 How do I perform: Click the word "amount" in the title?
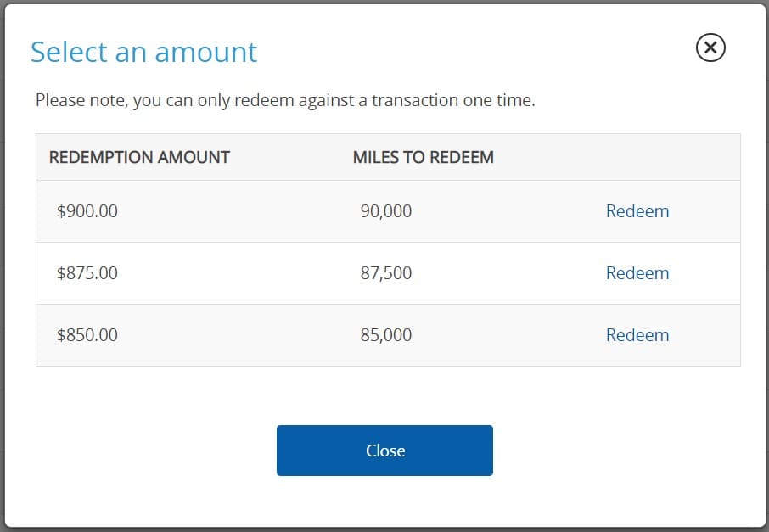205,52
